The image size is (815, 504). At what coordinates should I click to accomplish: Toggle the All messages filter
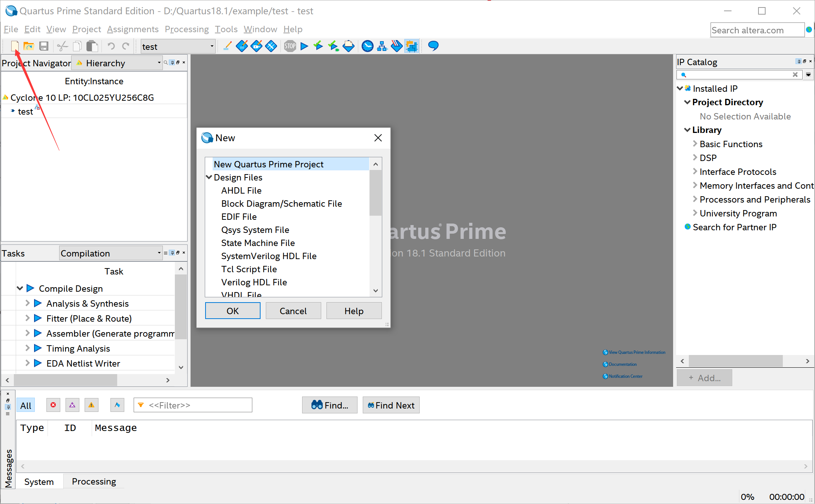[x=26, y=406]
